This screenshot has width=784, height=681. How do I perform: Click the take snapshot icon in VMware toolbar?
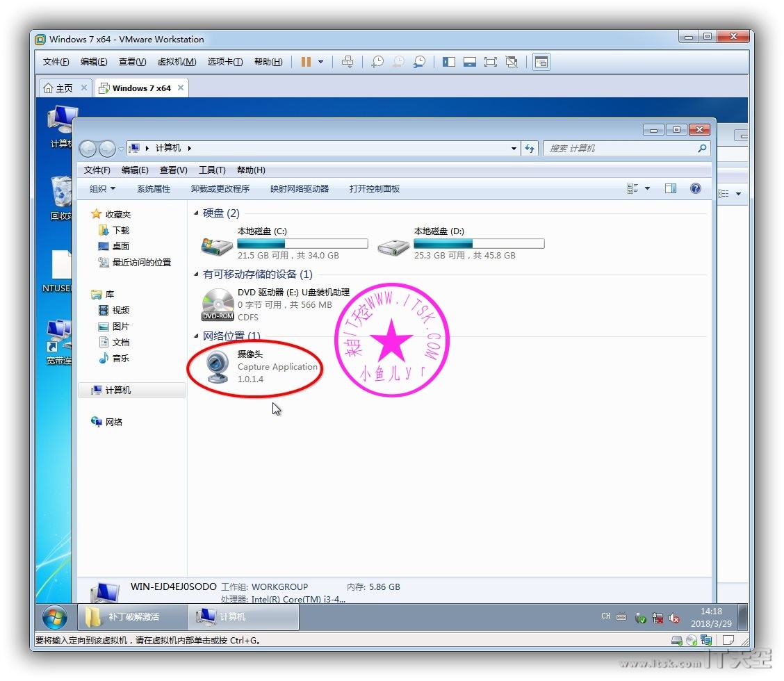(377, 62)
